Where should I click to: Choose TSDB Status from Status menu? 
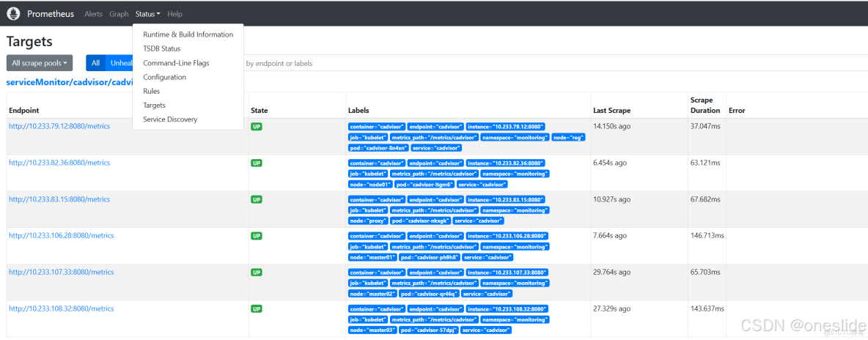188,49
